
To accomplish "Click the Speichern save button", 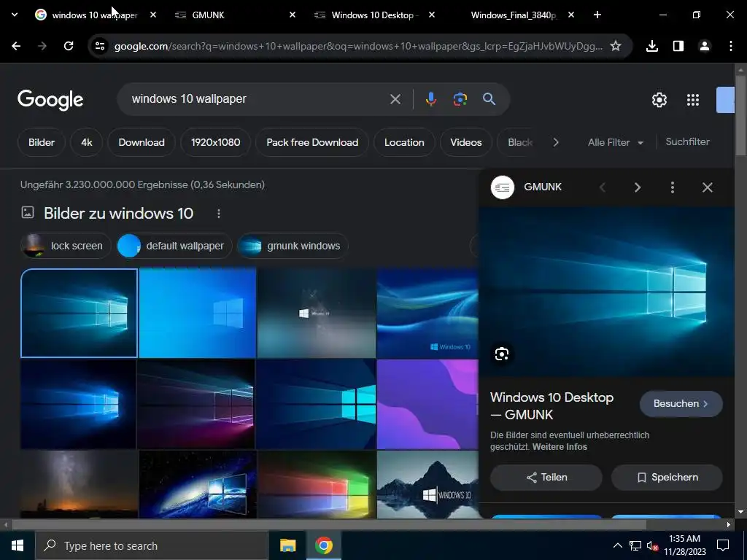I will [667, 477].
